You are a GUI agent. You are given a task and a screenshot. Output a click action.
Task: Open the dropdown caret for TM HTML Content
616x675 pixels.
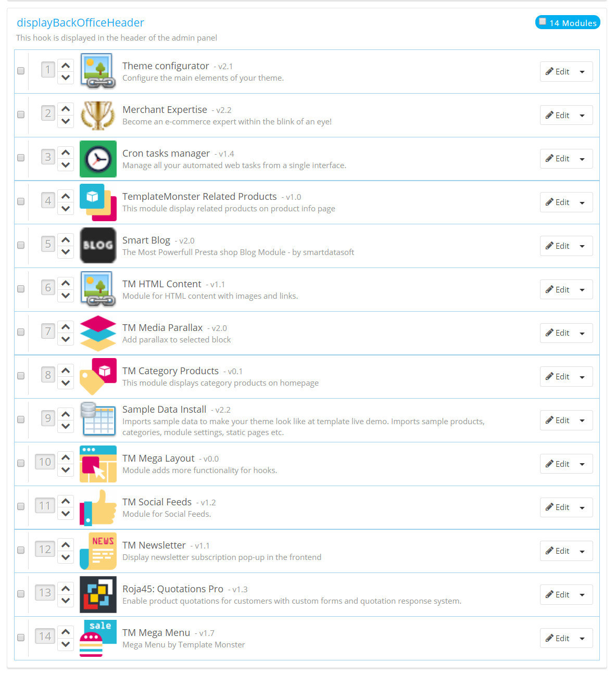(582, 290)
